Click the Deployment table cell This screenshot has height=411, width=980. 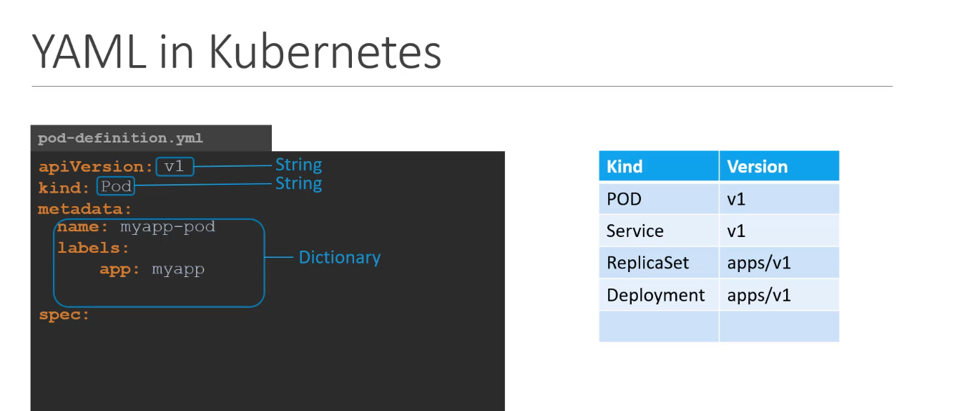coord(655,295)
